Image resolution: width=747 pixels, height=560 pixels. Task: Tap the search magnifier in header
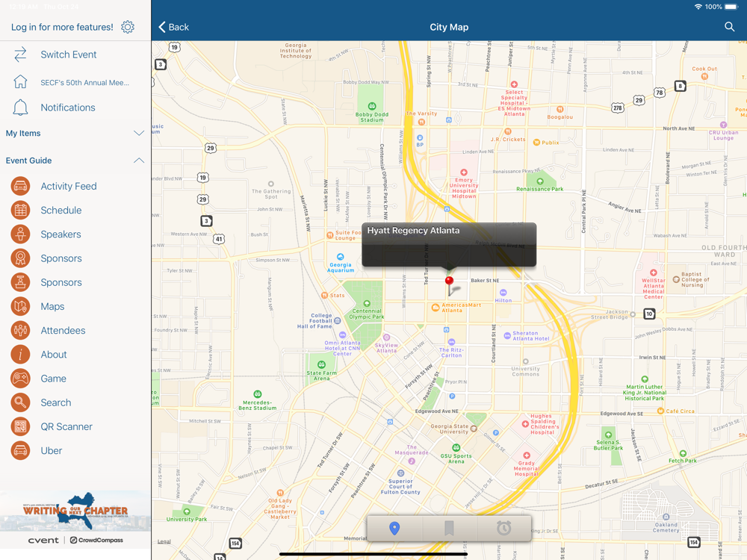pos(729,27)
